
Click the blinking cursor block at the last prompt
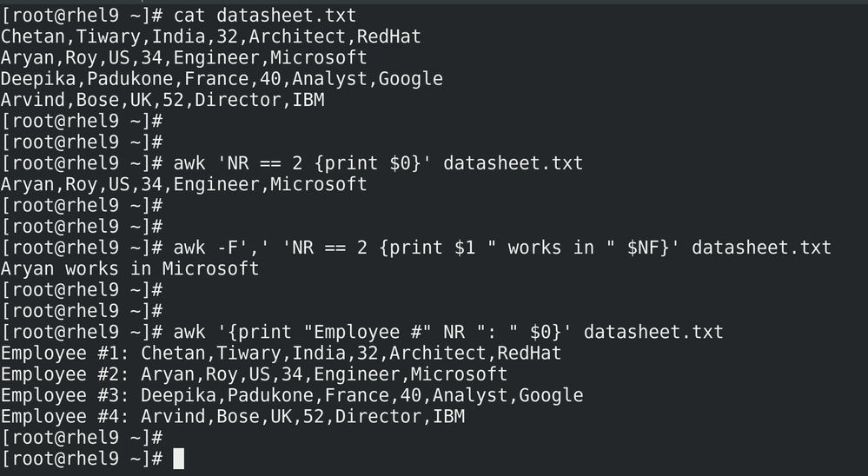(x=179, y=458)
